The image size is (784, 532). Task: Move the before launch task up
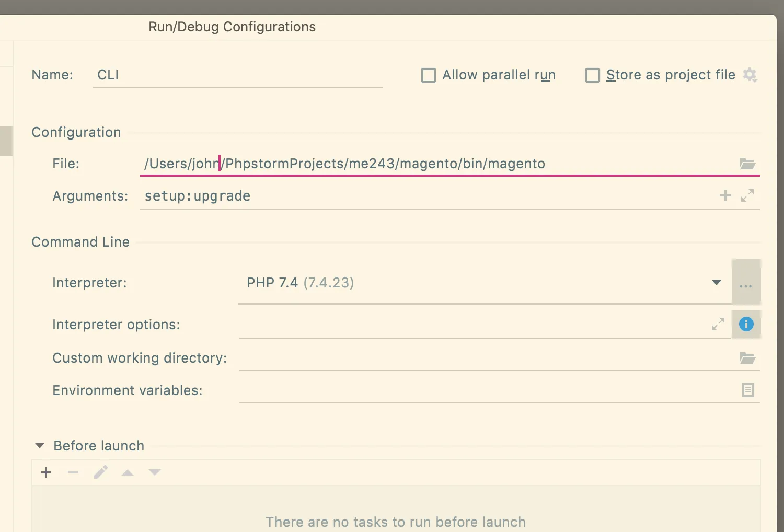coord(128,473)
